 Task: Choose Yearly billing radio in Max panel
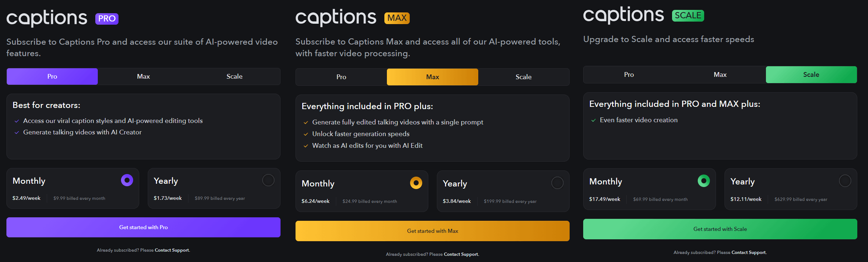(557, 183)
